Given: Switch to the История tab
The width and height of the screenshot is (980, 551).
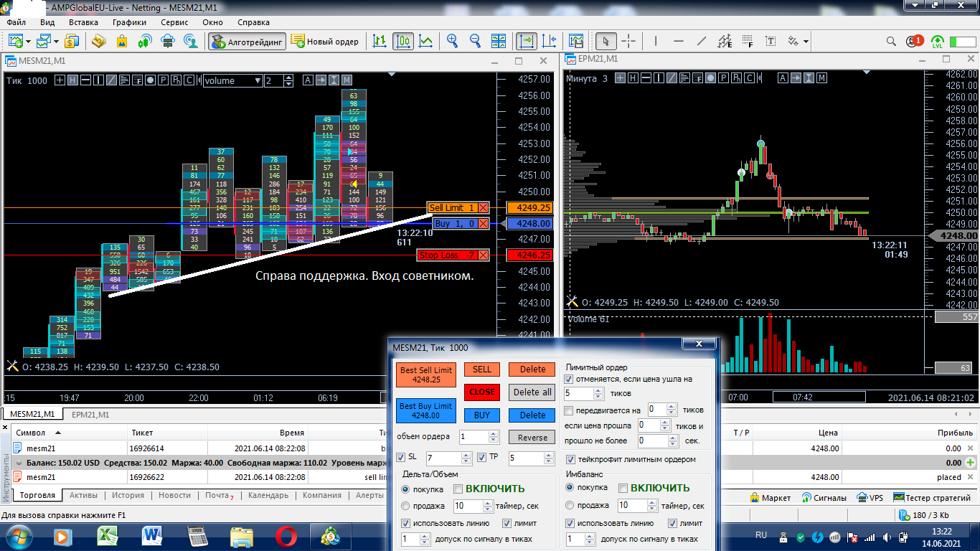Looking at the screenshot, I should [x=128, y=495].
